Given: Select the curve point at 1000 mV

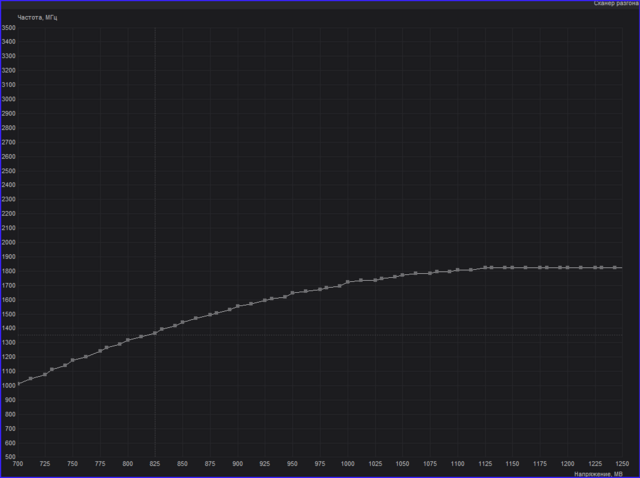Looking at the screenshot, I should (x=347, y=282).
